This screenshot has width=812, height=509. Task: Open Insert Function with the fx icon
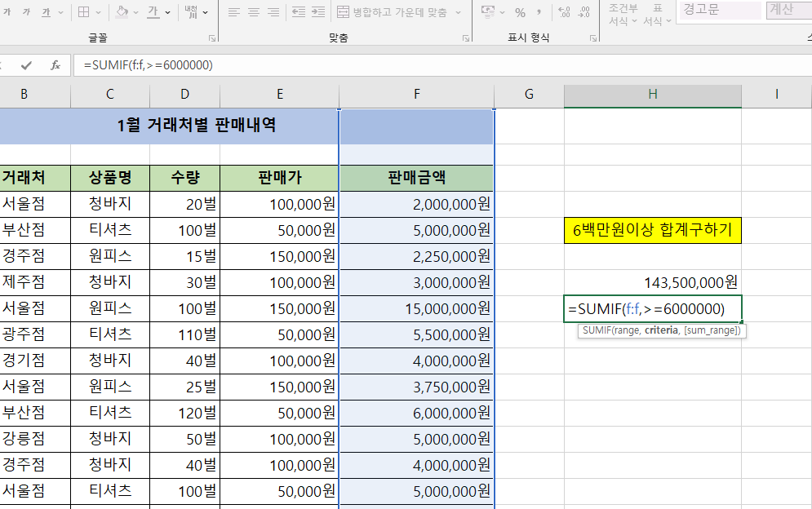tap(55, 65)
